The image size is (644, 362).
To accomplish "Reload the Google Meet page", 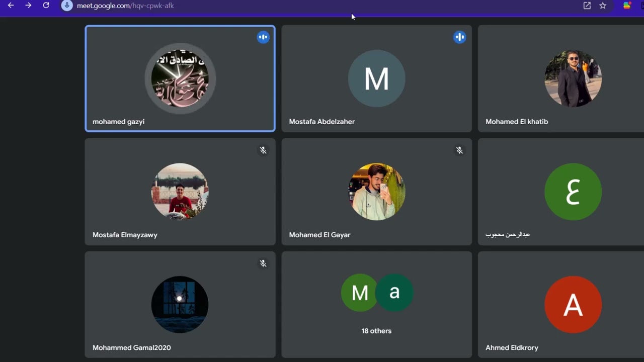I will tap(46, 6).
